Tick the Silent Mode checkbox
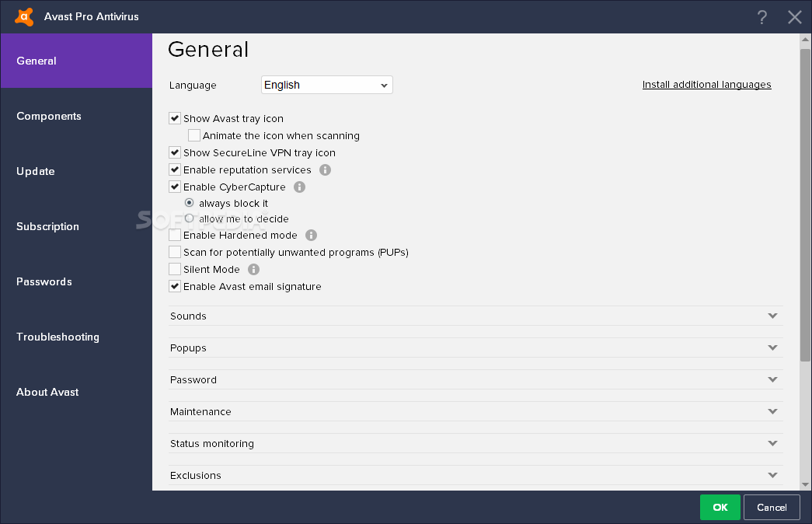Image resolution: width=812 pixels, height=524 pixels. (175, 269)
